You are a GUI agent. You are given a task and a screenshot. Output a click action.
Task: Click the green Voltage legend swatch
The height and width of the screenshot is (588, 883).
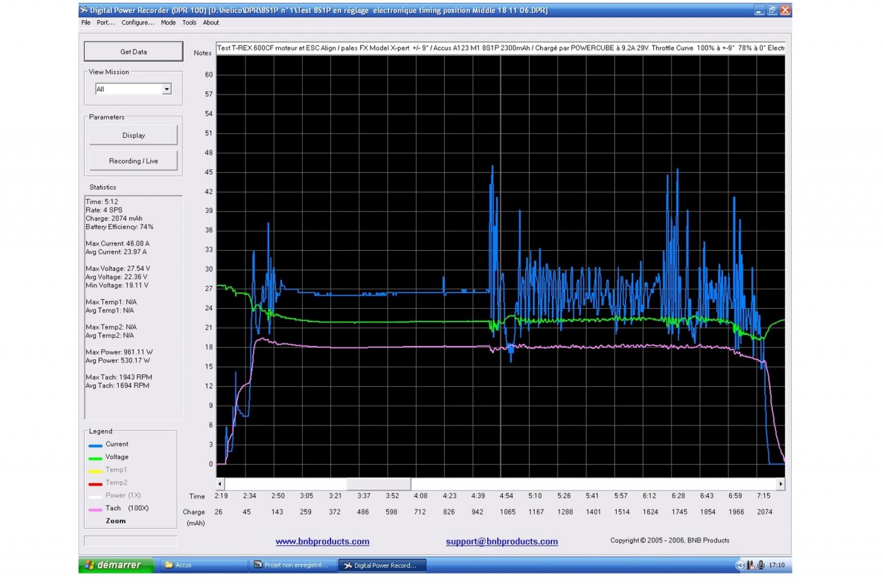(95, 458)
